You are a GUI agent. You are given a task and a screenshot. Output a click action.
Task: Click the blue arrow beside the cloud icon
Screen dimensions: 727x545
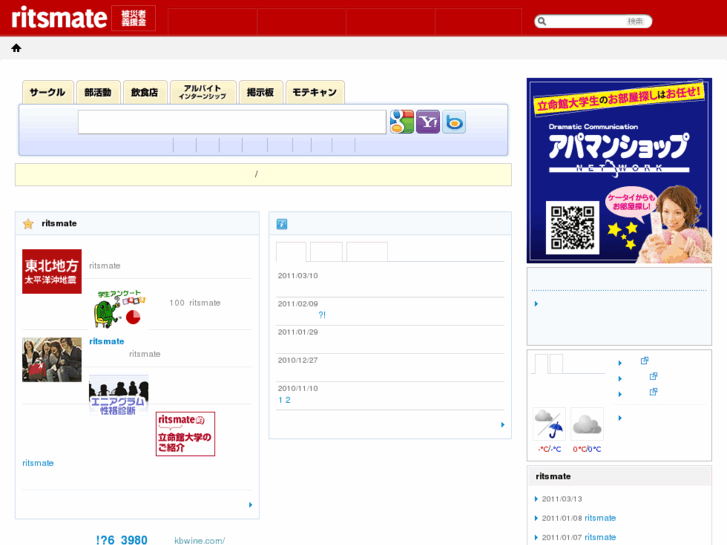(620, 418)
